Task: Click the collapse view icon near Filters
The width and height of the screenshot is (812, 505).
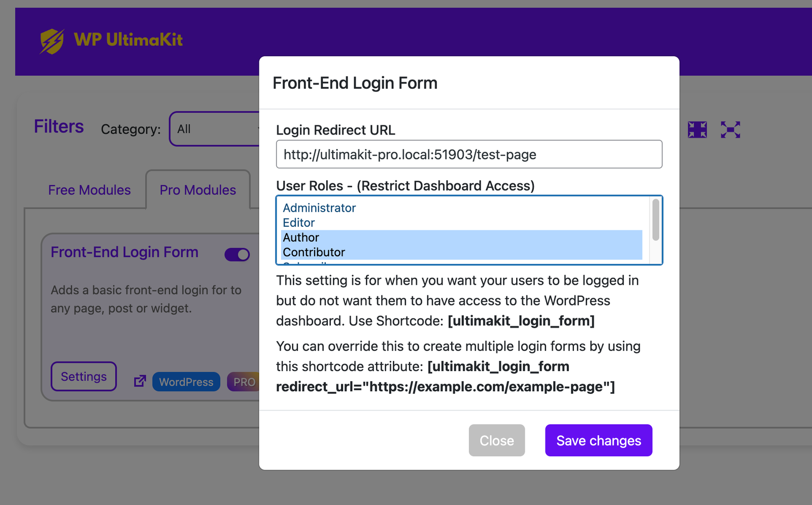Action: (x=697, y=129)
